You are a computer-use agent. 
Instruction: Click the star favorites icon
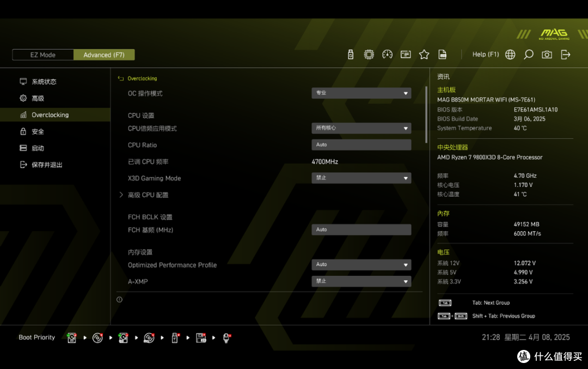(424, 55)
